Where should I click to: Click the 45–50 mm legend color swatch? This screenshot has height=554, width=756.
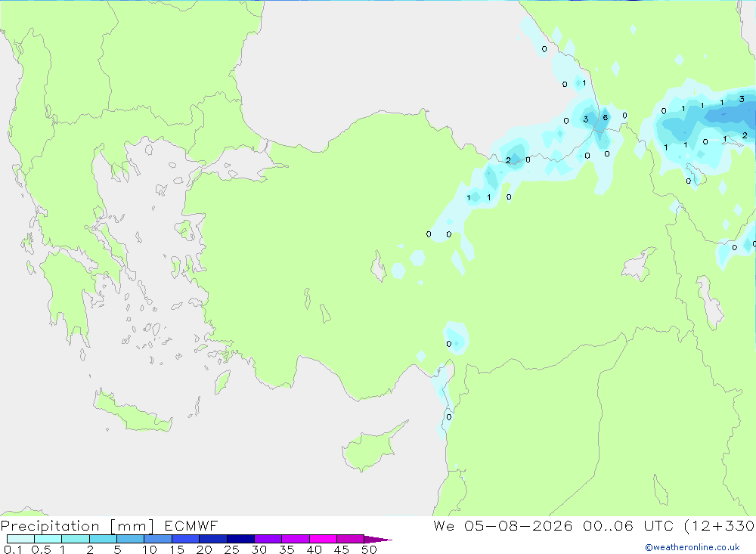pos(351,539)
